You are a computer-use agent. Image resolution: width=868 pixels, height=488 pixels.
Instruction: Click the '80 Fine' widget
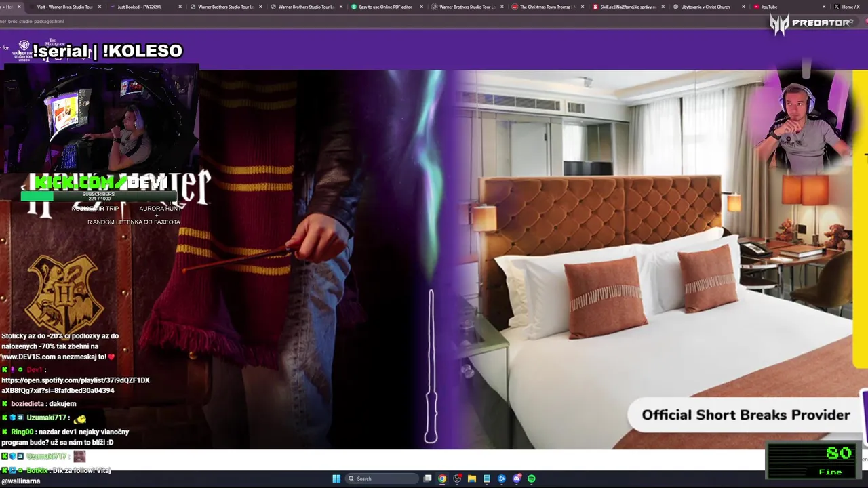(814, 460)
